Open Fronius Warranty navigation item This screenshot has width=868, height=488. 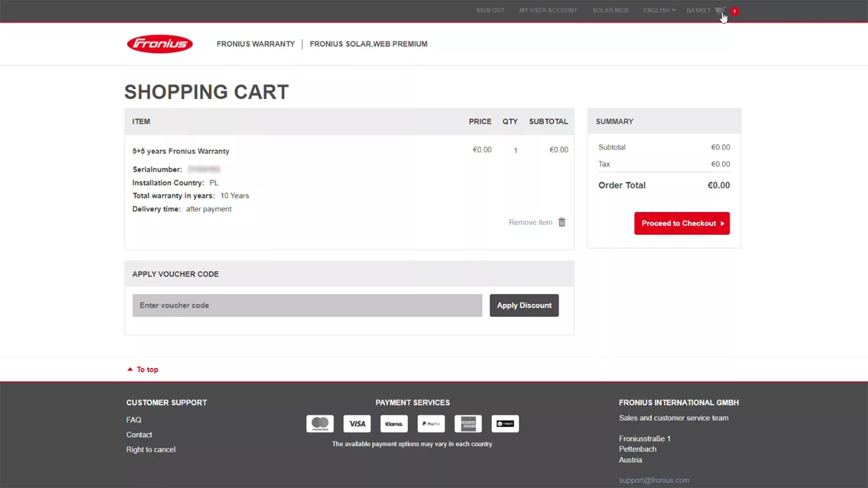coord(256,44)
